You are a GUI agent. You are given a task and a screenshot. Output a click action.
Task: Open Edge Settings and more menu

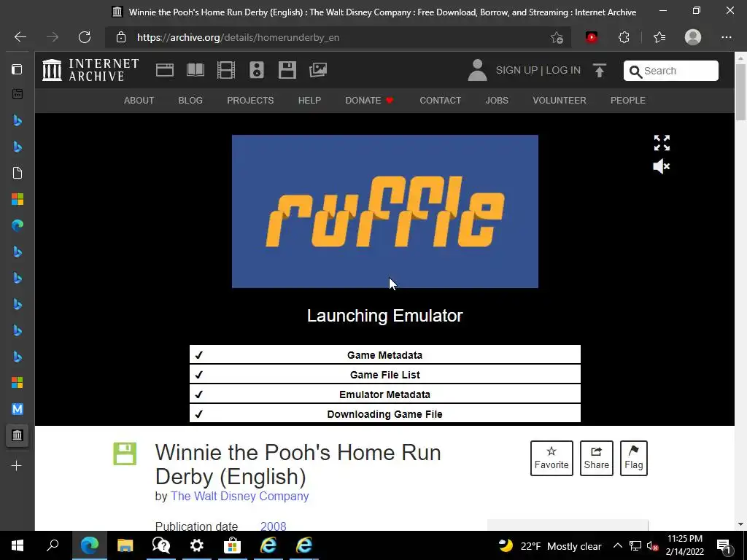[x=726, y=37]
